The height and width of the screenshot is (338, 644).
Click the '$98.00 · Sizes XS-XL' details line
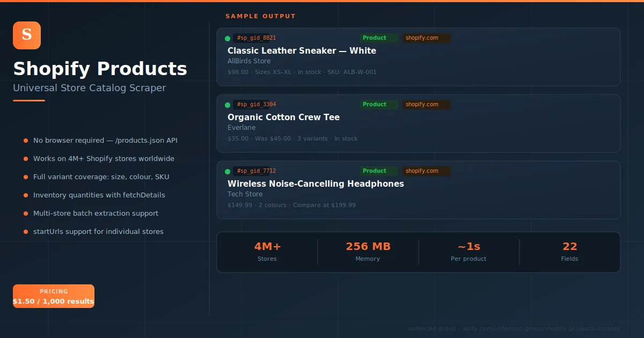pos(302,72)
